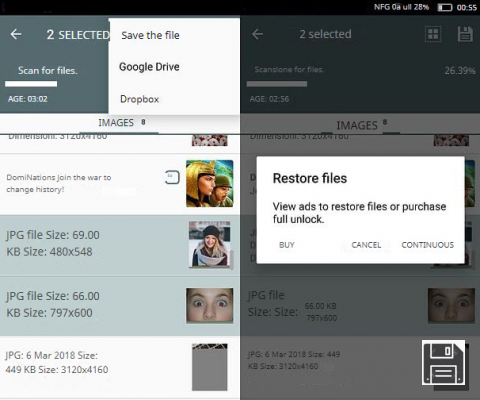Select the 66.00 KB 797x600 row on left
The width and height of the screenshot is (480, 400).
pyautogui.click(x=120, y=306)
